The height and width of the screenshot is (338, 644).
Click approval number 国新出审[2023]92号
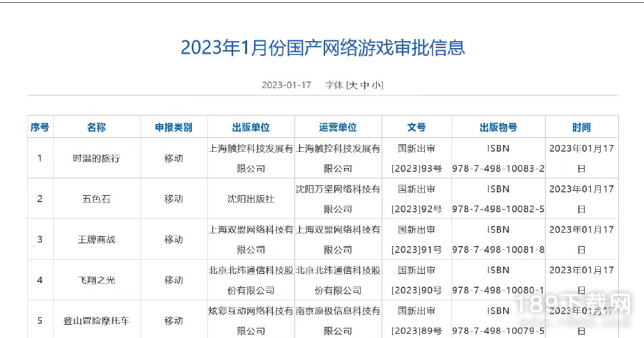[x=417, y=199]
